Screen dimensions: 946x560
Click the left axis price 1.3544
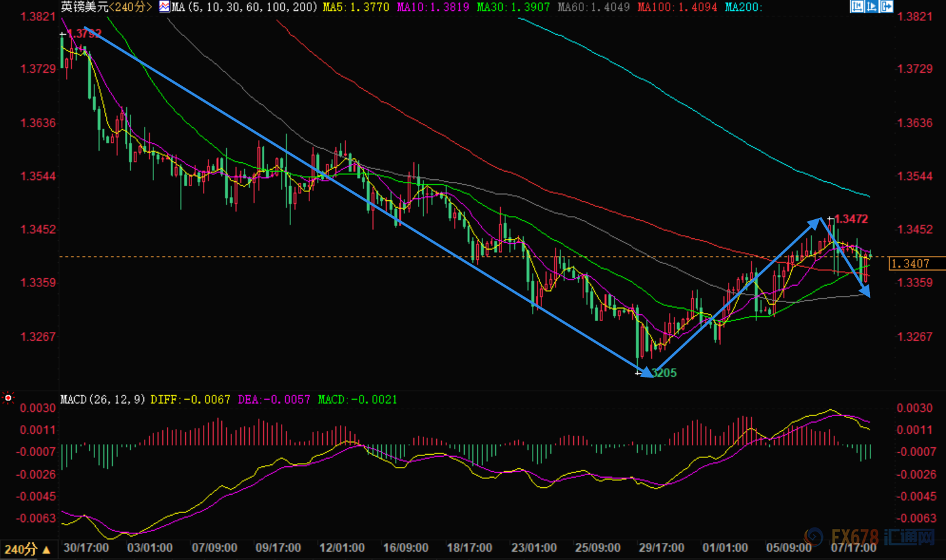(x=39, y=175)
